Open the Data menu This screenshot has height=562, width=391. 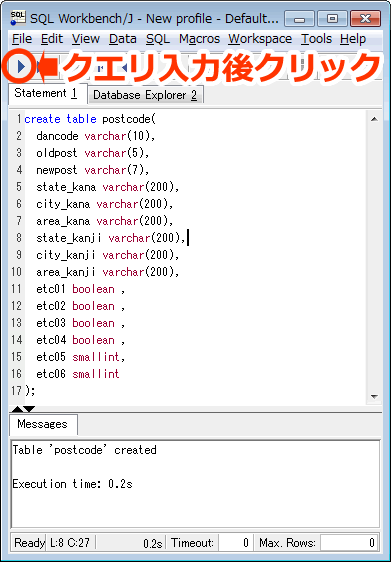pos(123,39)
